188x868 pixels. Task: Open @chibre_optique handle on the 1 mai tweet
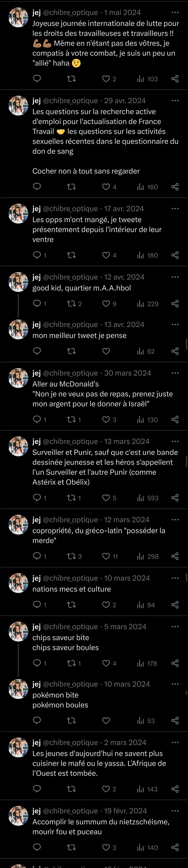click(x=70, y=13)
